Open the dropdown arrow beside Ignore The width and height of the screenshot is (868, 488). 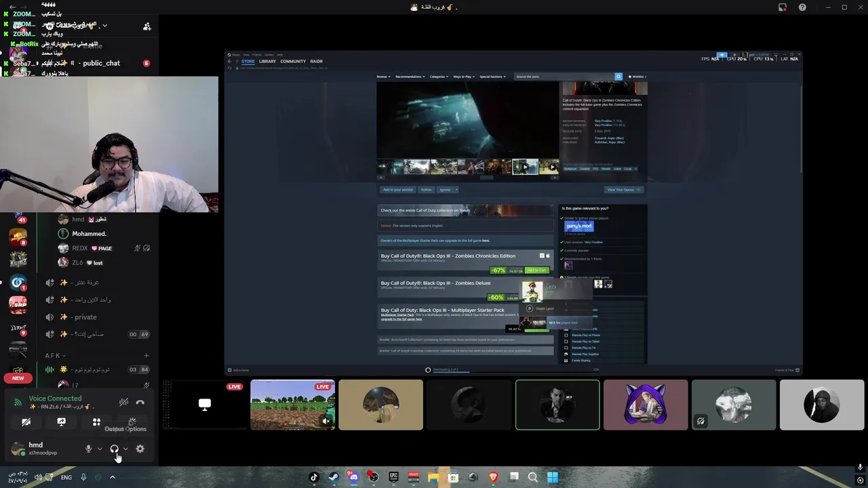tap(456, 190)
